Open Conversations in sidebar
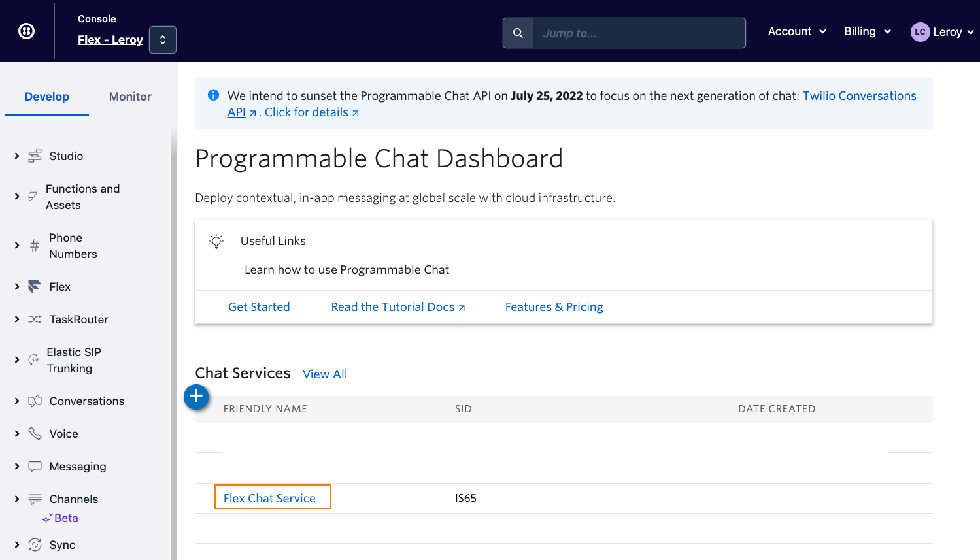 pyautogui.click(x=87, y=401)
